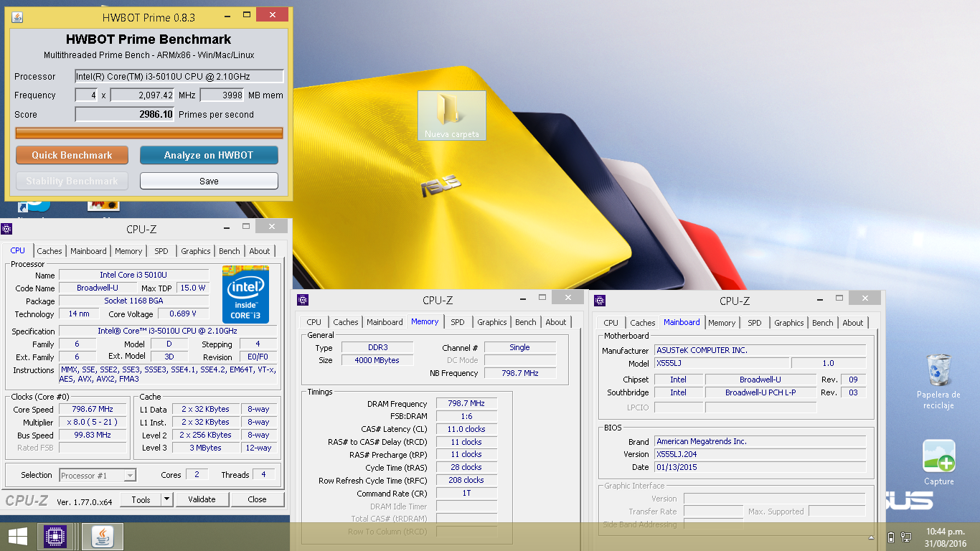Click Analyze on HWBOT button
The image size is (980, 551).
(209, 155)
